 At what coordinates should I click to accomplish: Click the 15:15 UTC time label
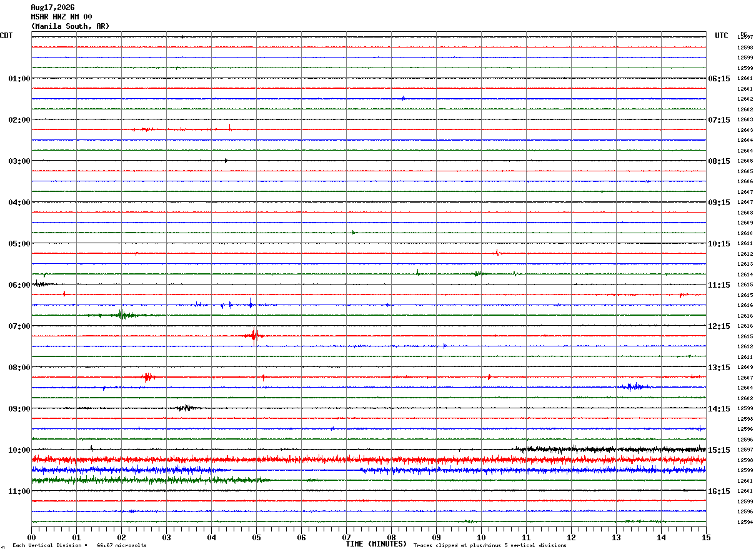pos(719,450)
